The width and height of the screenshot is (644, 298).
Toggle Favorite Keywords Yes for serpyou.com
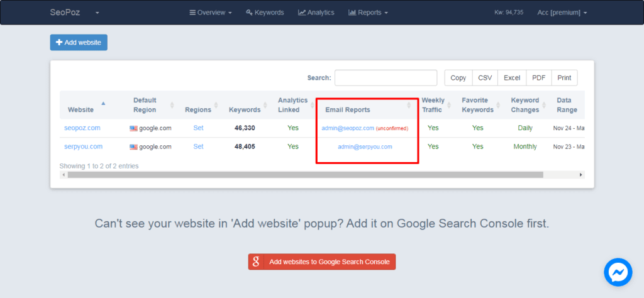tap(478, 146)
